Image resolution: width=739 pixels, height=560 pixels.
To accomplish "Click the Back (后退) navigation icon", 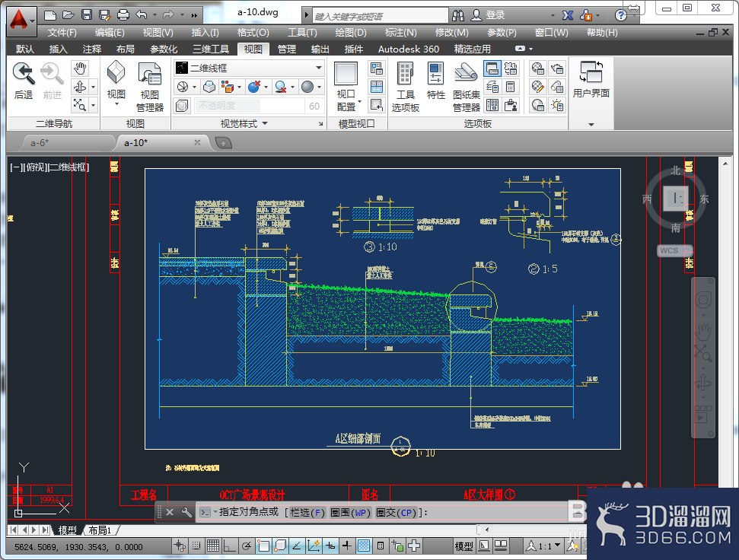I will (x=23, y=74).
